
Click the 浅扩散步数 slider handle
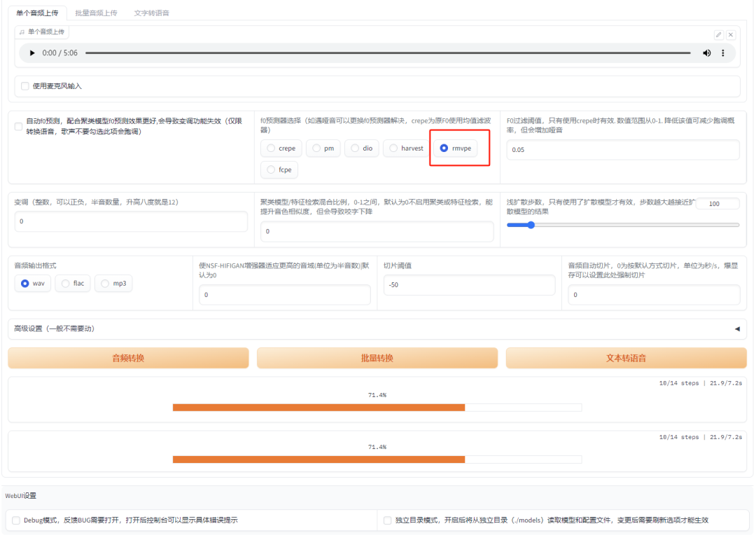[x=531, y=225]
